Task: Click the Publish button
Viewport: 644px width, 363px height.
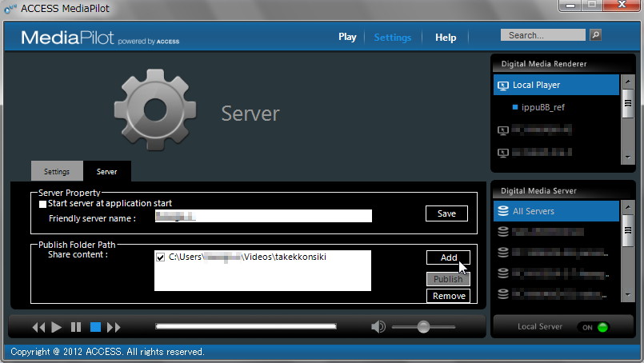Action: tap(448, 279)
